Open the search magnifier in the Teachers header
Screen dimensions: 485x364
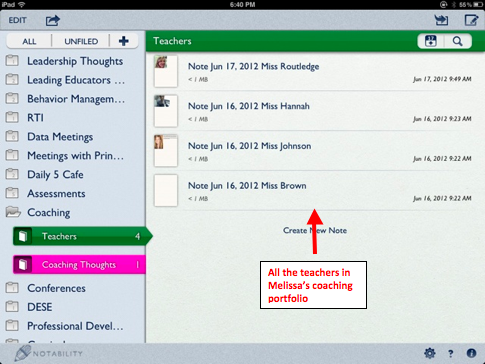(x=458, y=41)
